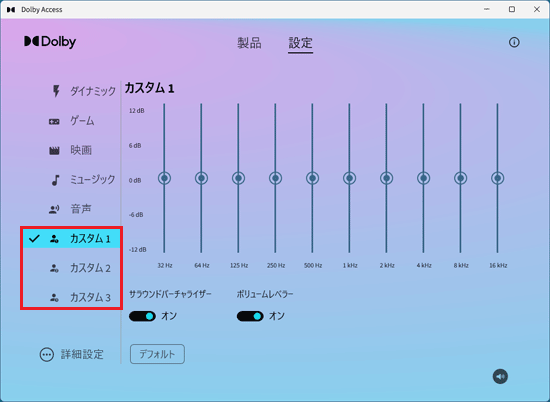Turn off the サラウンドバーチャライザー switch
Screen dimensions: 550x402
point(142,316)
